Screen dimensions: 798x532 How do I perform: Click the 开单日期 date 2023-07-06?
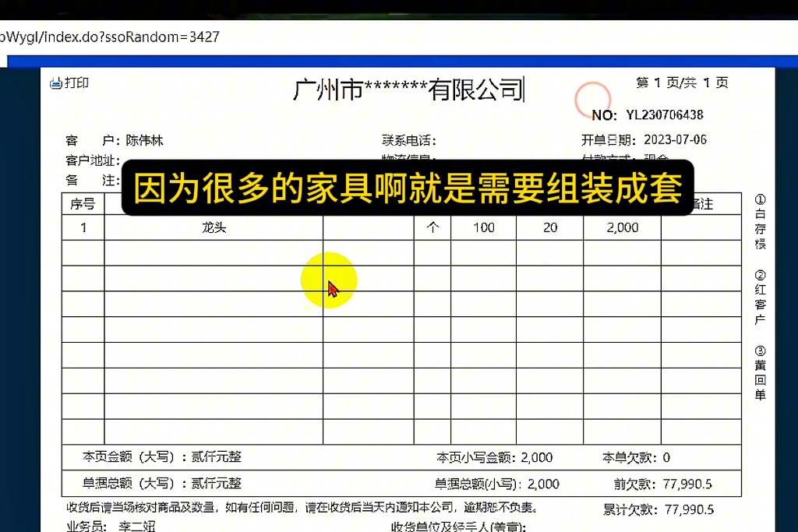pyautogui.click(x=673, y=141)
